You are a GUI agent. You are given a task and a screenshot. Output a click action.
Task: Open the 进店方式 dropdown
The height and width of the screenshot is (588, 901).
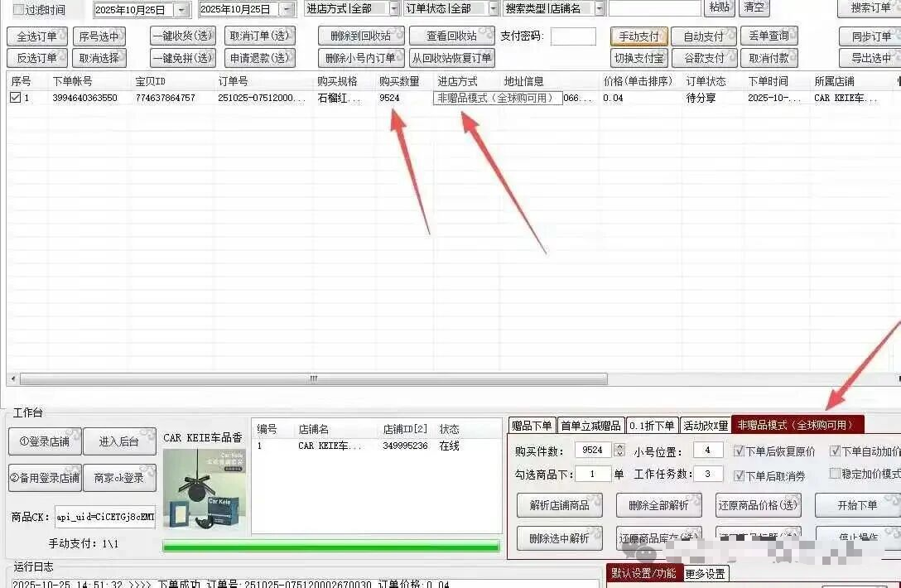coord(394,9)
